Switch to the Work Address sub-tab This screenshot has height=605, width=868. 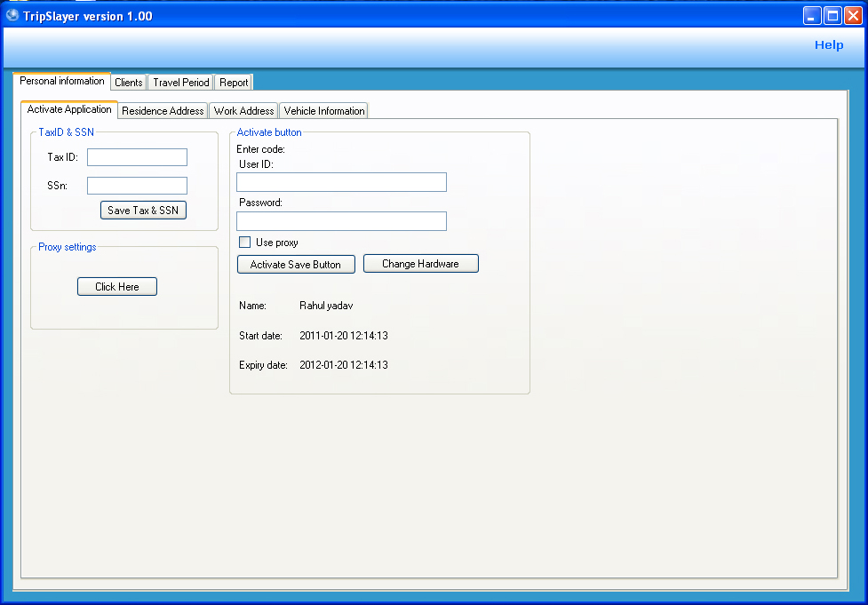(243, 111)
